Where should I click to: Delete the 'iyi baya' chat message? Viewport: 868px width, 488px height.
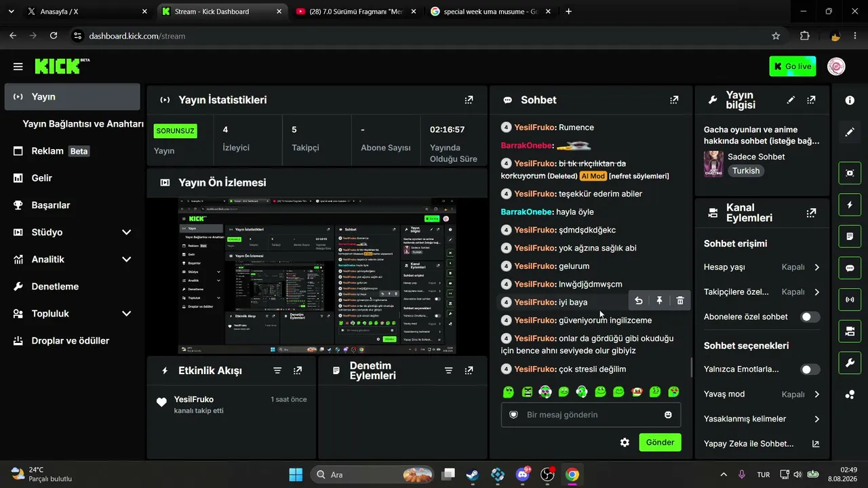(x=680, y=301)
